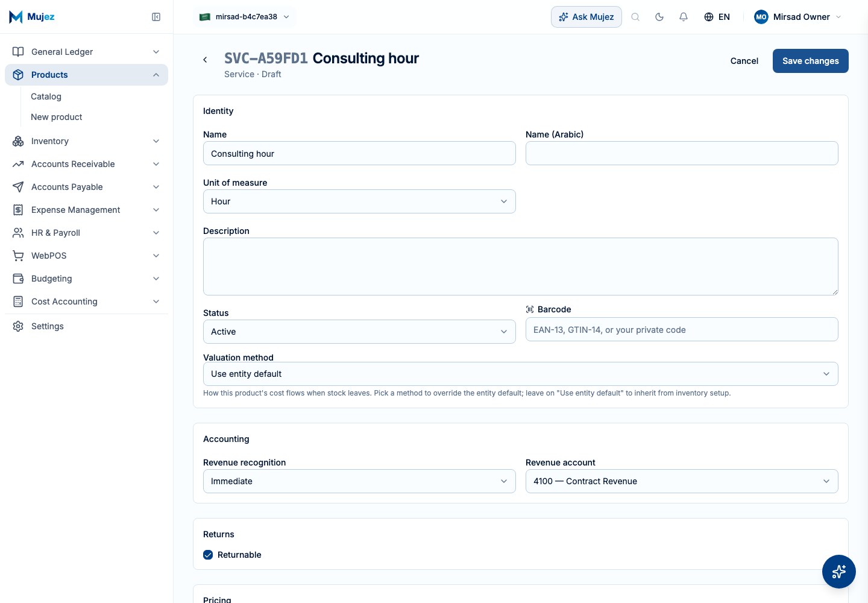Switch language via the EN label
Viewport: 868px width, 603px height.
pyautogui.click(x=724, y=17)
